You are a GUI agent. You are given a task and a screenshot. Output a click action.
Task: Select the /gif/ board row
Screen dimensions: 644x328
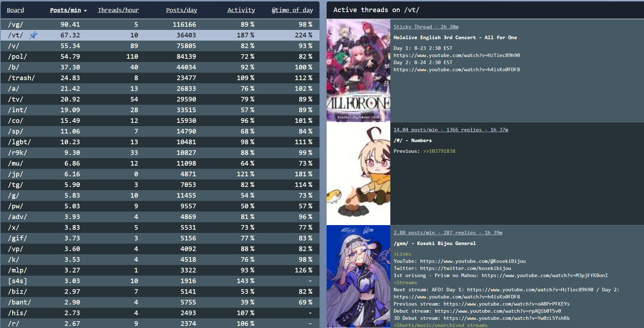click(x=160, y=238)
